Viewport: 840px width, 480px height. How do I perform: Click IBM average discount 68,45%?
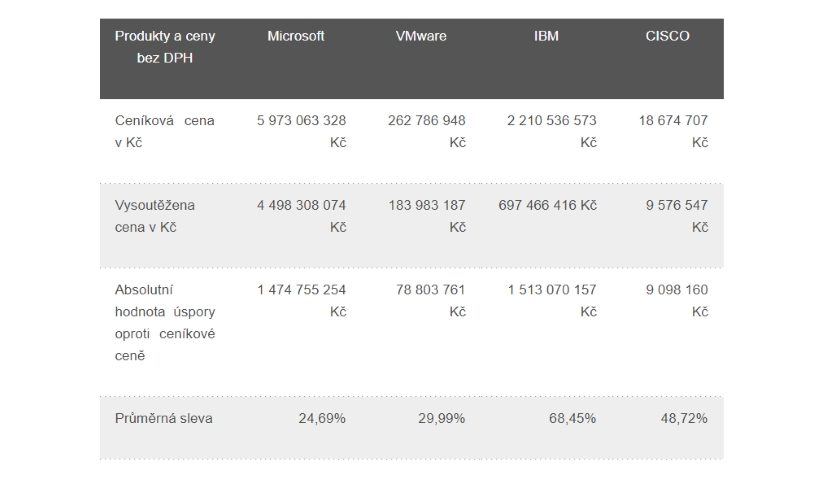click(572, 418)
